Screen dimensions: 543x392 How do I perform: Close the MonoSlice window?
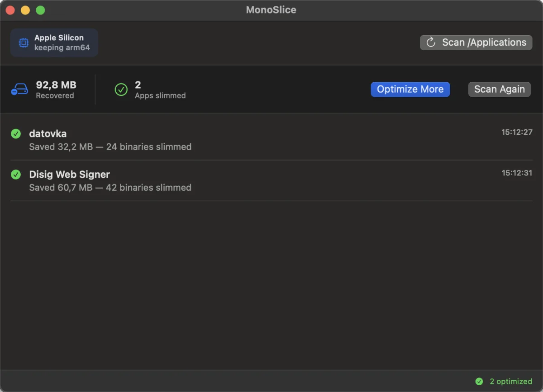point(10,10)
